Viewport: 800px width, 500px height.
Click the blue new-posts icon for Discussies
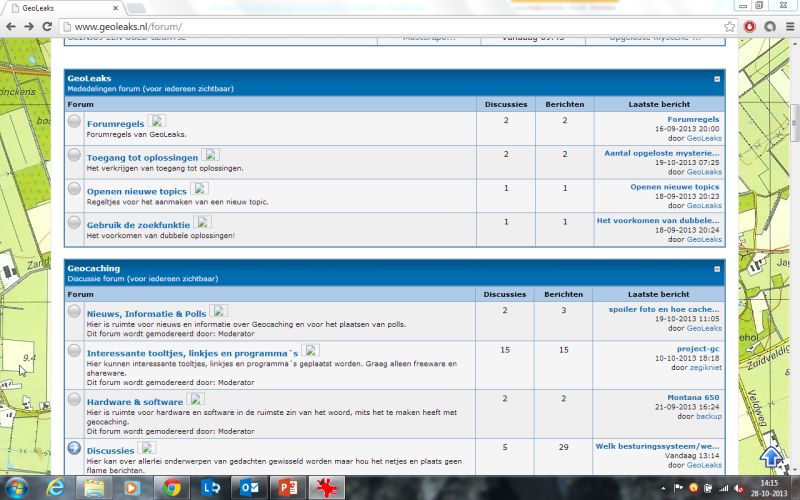(x=74, y=448)
